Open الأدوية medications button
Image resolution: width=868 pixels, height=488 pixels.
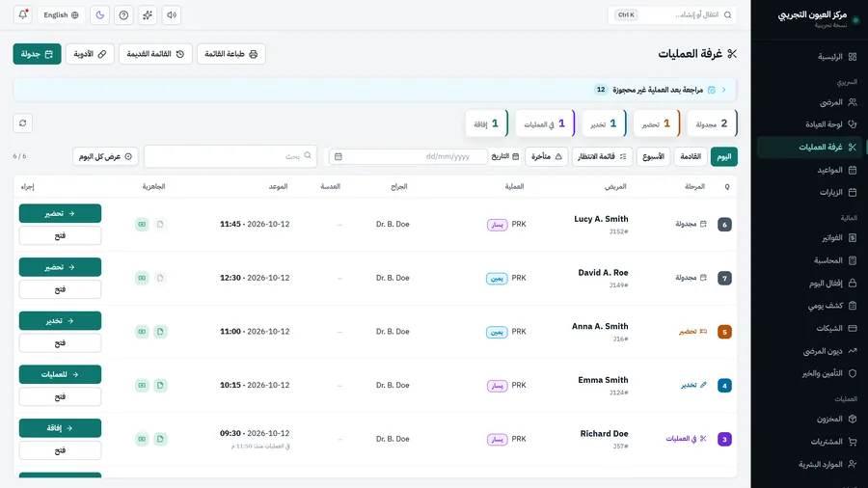pos(90,54)
